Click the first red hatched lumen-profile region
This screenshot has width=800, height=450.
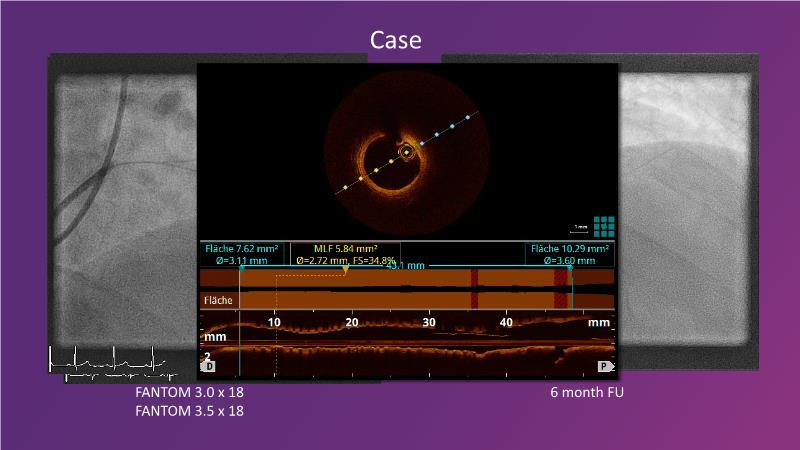coord(475,288)
